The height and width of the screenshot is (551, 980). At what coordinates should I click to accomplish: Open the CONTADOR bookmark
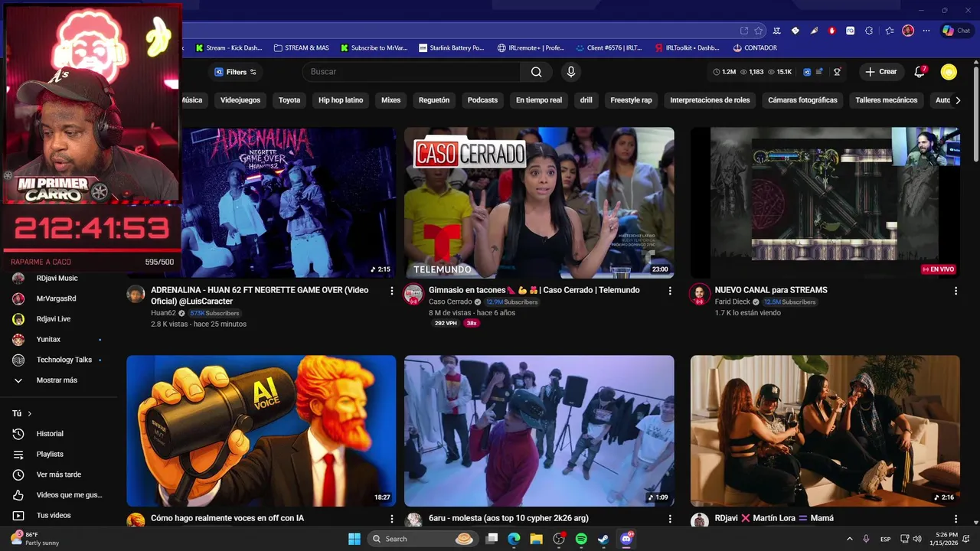coord(755,47)
